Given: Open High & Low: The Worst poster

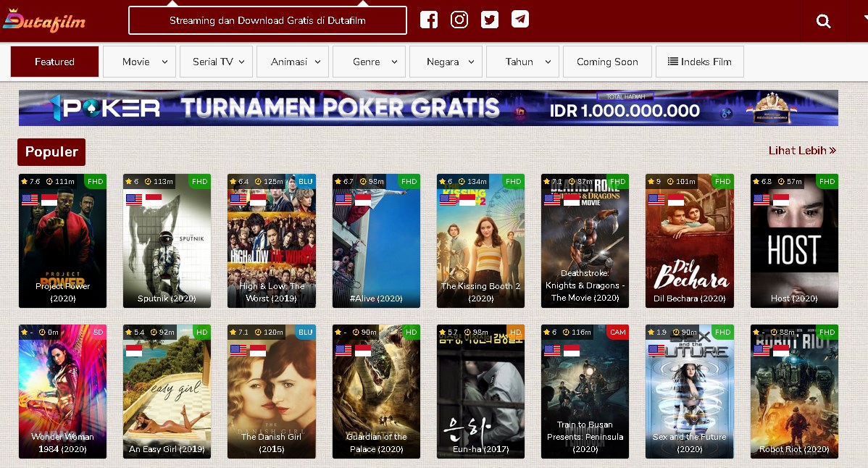Looking at the screenshot, I should coord(271,241).
